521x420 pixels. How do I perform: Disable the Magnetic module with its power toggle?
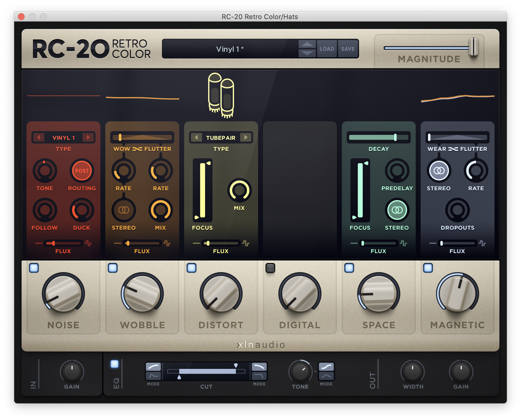tap(428, 268)
